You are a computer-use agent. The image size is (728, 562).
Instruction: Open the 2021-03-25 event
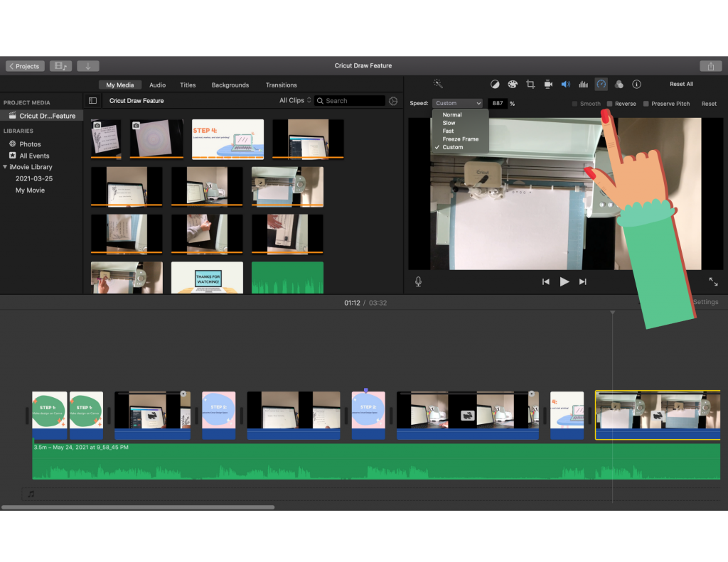click(x=34, y=178)
